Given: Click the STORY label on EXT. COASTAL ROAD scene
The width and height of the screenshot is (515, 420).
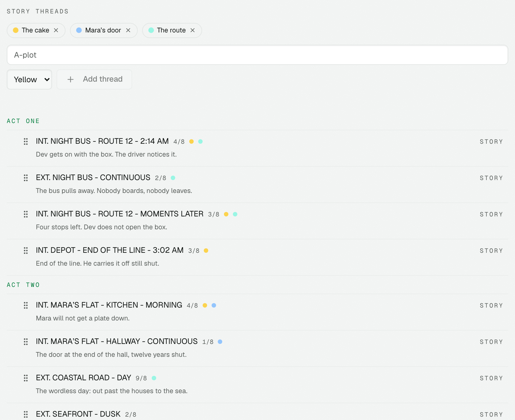Looking at the screenshot, I should (x=491, y=378).
